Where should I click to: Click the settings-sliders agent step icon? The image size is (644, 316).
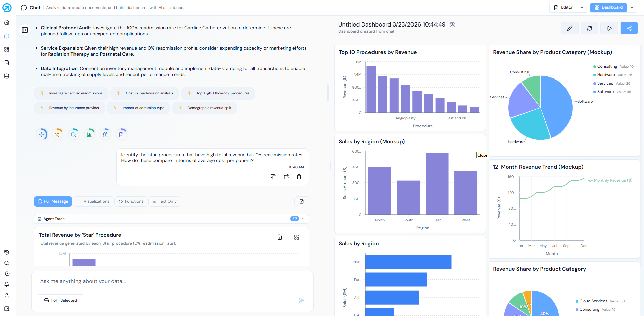(57, 135)
